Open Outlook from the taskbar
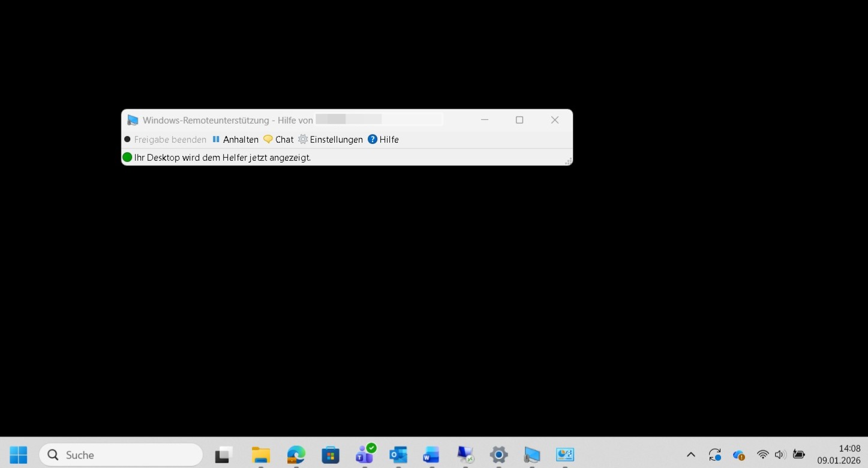Viewport: 868px width, 468px height. (x=398, y=455)
